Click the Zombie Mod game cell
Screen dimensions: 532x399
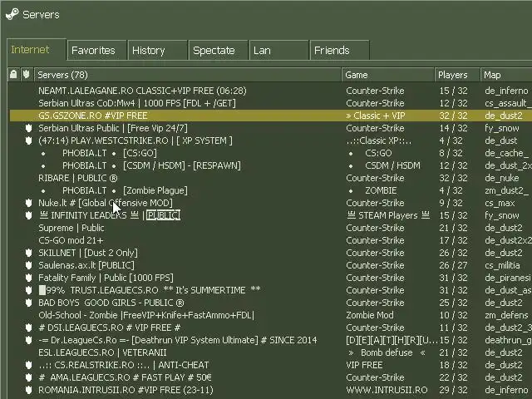tap(370, 315)
